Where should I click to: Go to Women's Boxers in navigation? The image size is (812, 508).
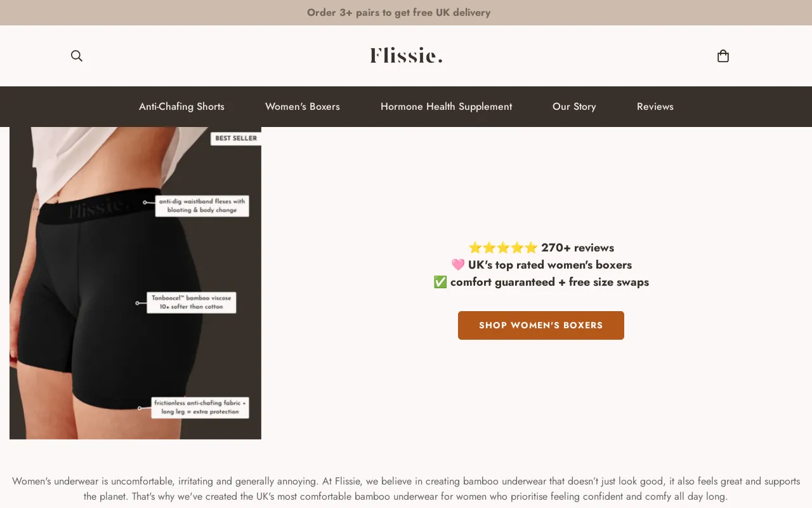pos(303,107)
